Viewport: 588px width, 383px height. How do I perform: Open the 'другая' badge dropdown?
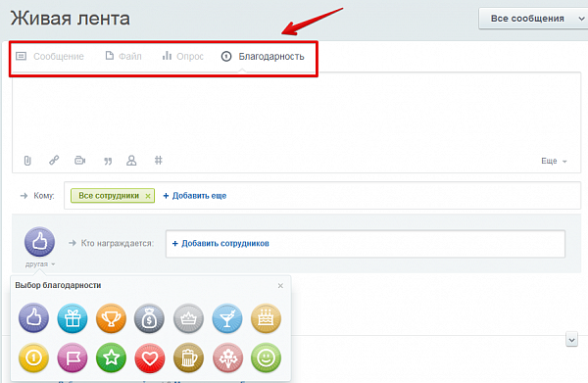click(40, 264)
